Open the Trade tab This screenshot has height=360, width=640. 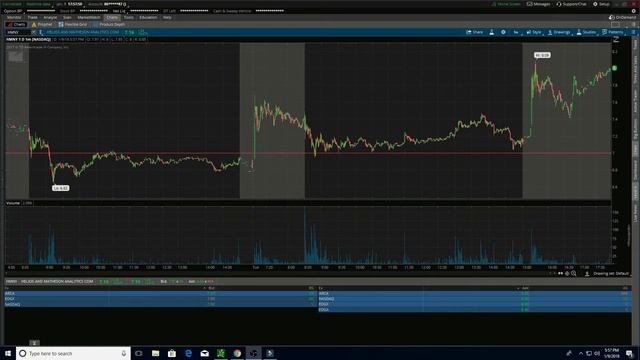point(33,18)
